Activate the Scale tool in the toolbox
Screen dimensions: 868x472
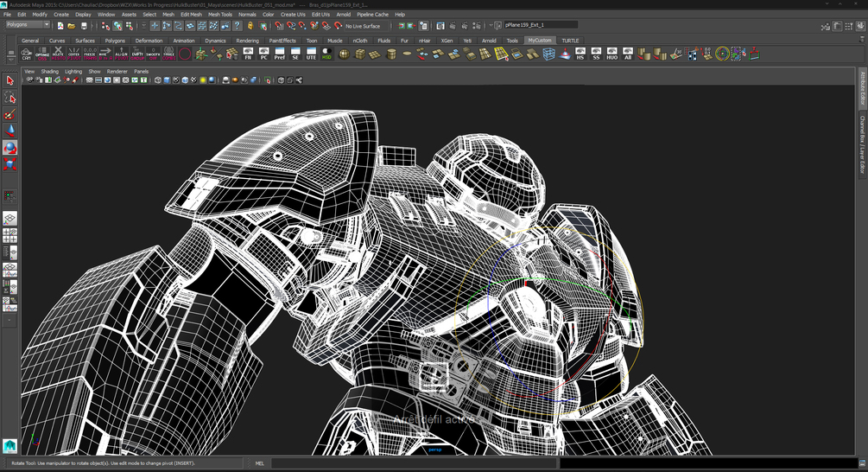coord(10,164)
